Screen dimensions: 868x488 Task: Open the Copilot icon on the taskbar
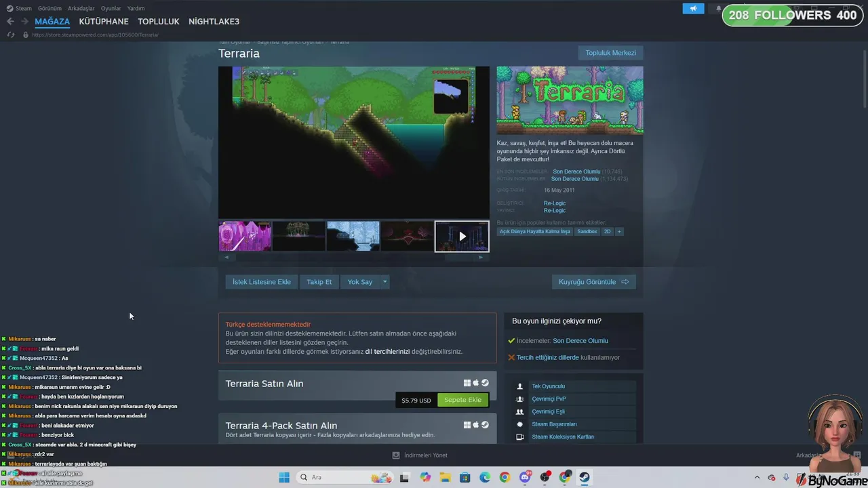pyautogui.click(x=425, y=477)
